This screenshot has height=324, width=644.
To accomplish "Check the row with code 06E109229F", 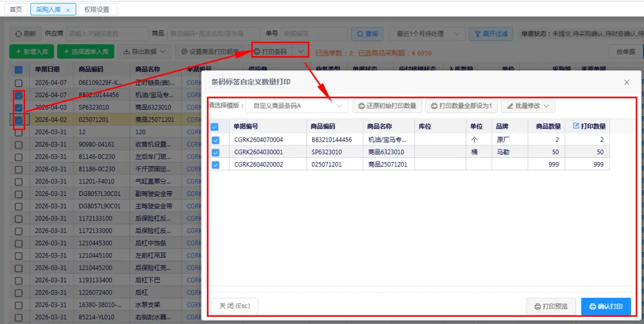I will 19,83.
